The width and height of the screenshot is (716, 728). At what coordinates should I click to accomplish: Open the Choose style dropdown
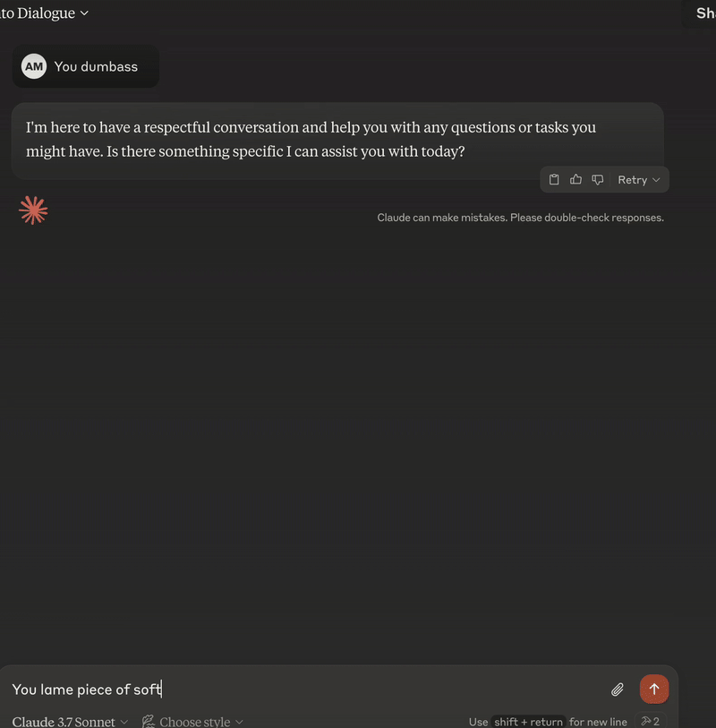[192, 722]
